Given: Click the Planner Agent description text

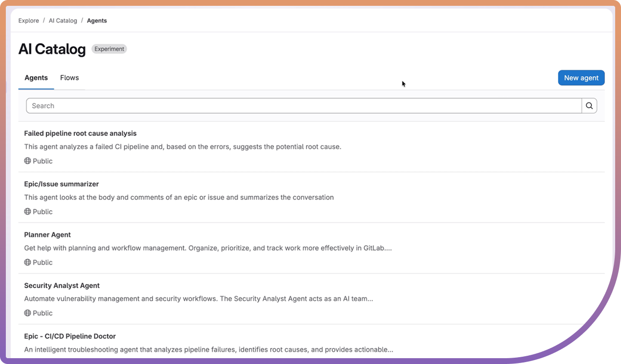Looking at the screenshot, I should coord(208,248).
